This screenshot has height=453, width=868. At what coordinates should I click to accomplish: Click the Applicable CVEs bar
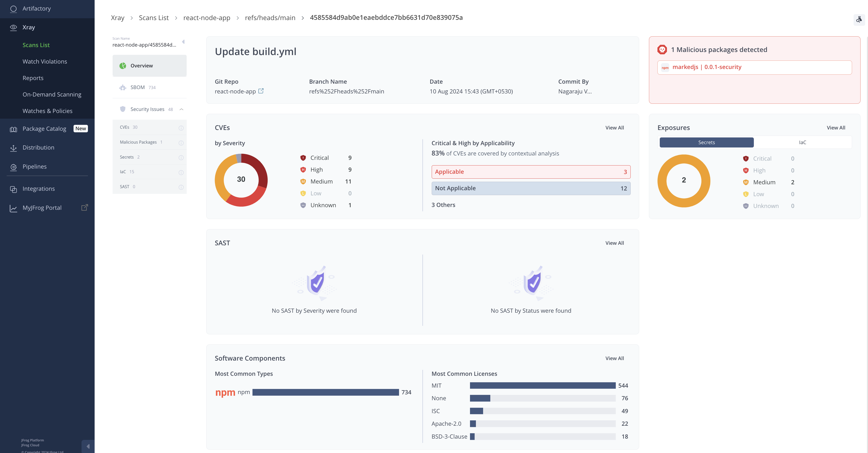(x=531, y=172)
